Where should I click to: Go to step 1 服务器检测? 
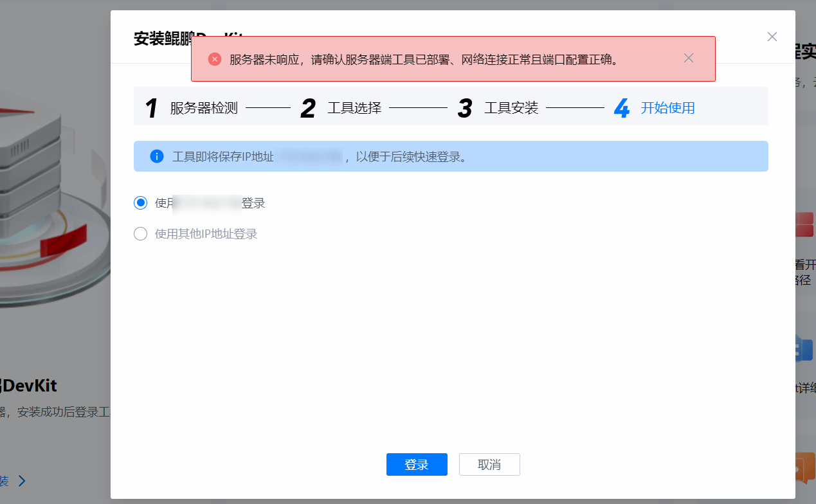pos(191,108)
